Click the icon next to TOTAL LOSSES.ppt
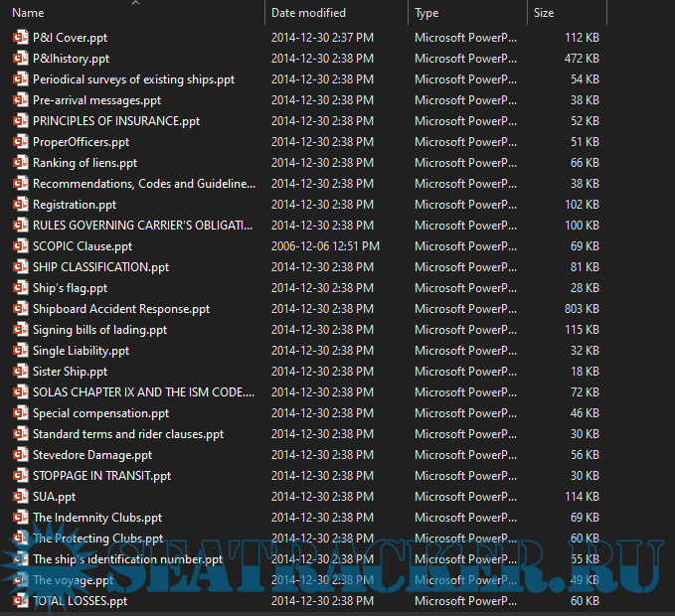The image size is (675, 616). 20,601
